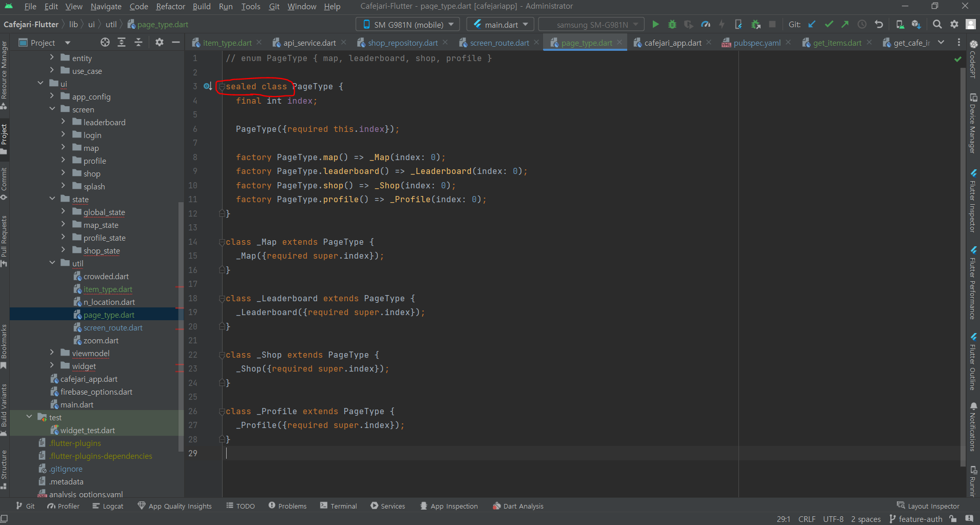980x525 pixels.
Task: Start debugging with the bug icon
Action: 672,24
